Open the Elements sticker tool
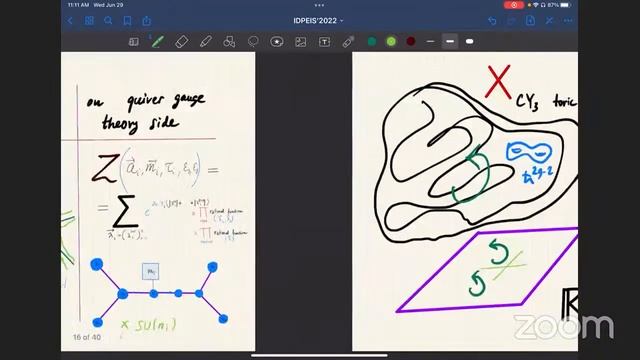This screenshot has width=640, height=360. point(277,42)
